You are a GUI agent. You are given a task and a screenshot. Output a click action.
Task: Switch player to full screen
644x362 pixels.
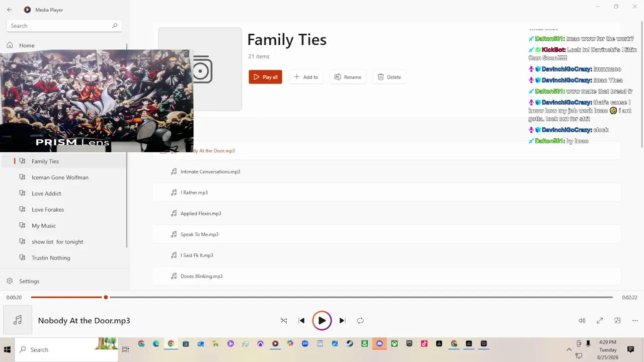point(600,321)
